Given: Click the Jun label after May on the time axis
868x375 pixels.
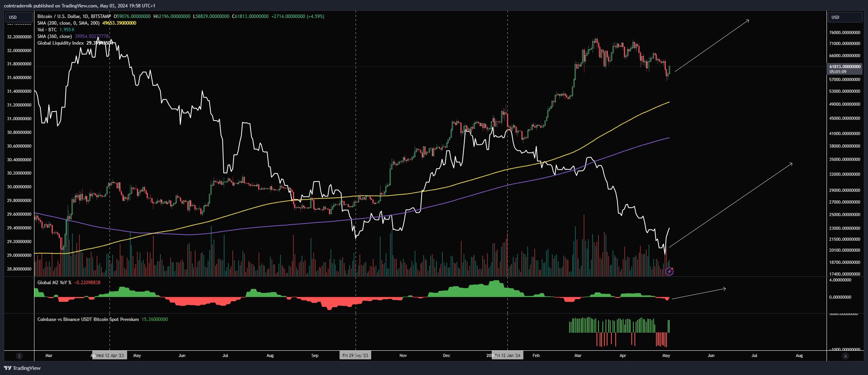Looking at the screenshot, I should coord(711,355).
